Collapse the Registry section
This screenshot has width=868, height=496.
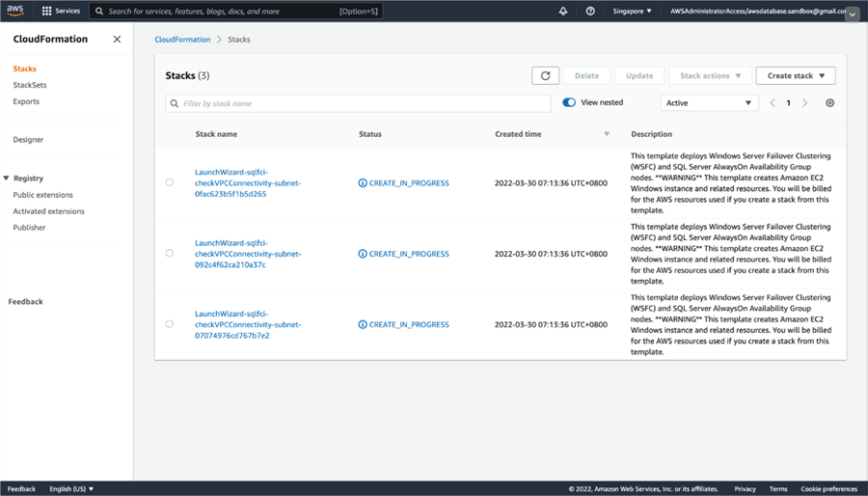6,179
